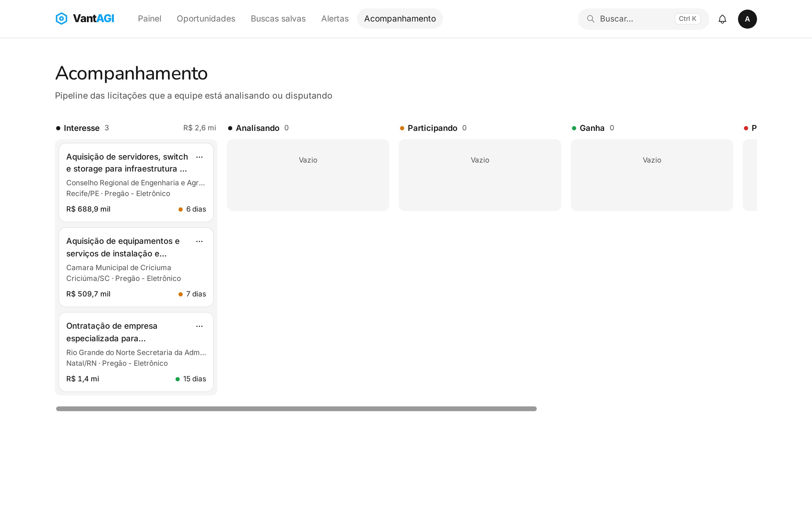
Task: Click the Analisando column header
Action: point(258,128)
